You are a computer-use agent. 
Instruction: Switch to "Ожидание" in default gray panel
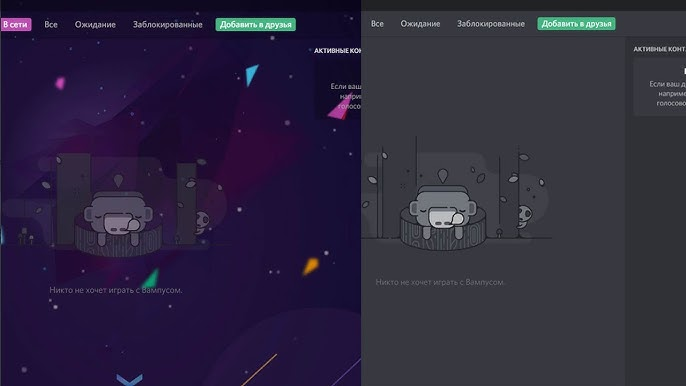click(420, 24)
